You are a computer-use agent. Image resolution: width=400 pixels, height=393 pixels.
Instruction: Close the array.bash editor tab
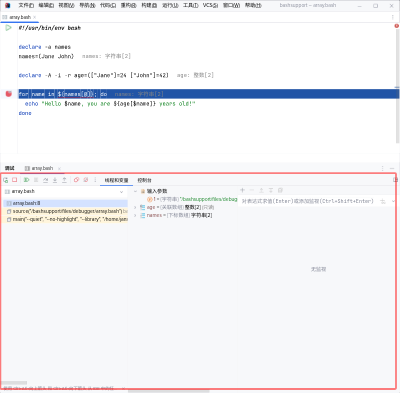(35, 17)
